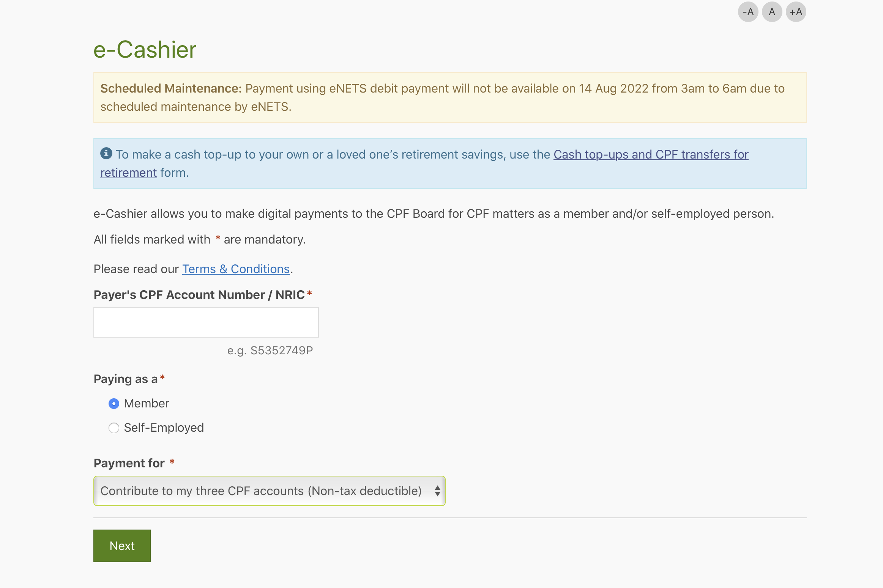Select the Self-Employed radio button
This screenshot has width=883, height=588.
[114, 428]
